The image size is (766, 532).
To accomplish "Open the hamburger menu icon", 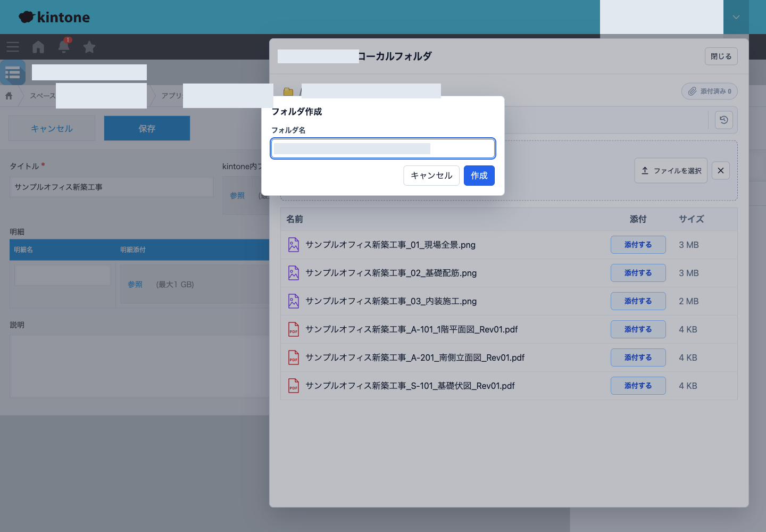I will [x=13, y=47].
